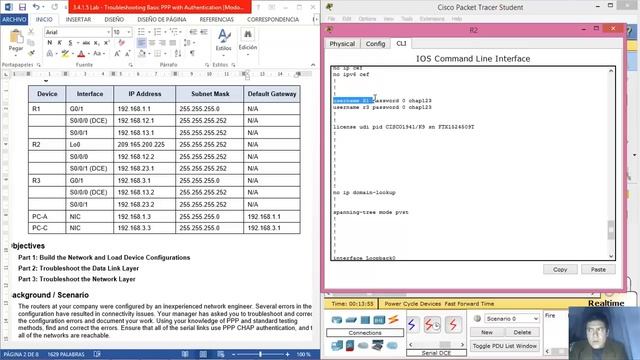The image size is (640, 360).
Task: Toggle italic (K) formatting in Word
Action: [x=60, y=43]
